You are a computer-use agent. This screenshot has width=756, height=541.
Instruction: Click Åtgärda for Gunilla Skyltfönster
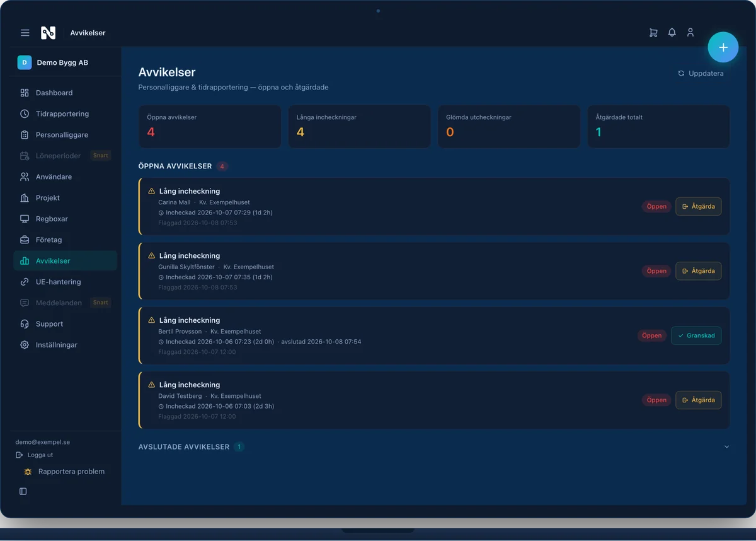click(x=699, y=271)
